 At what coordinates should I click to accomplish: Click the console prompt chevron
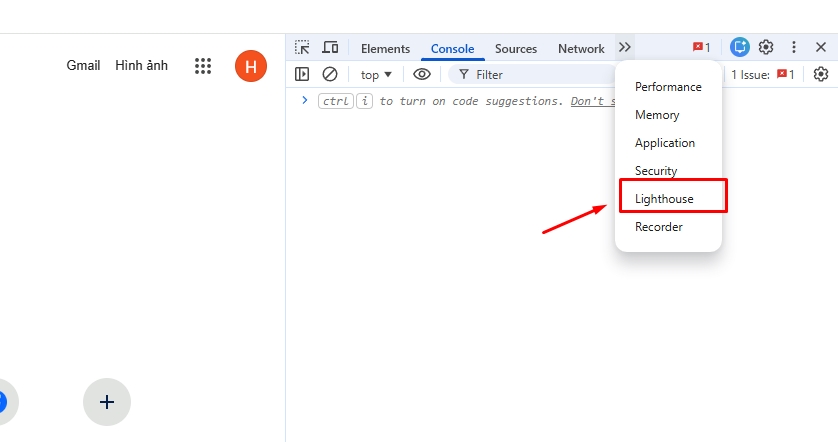[305, 100]
